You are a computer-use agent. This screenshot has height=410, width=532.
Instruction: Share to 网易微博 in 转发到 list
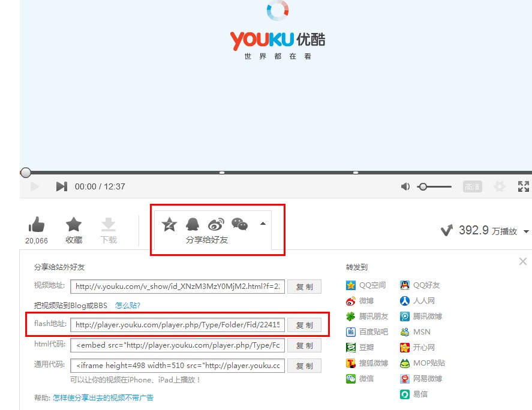pos(420,378)
